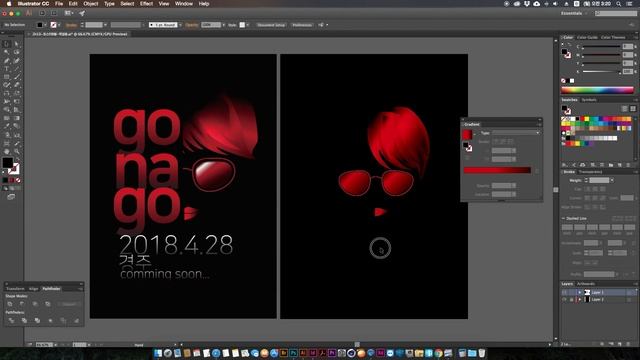Open Change Screen Mode at toolbar bottom

coord(11,197)
